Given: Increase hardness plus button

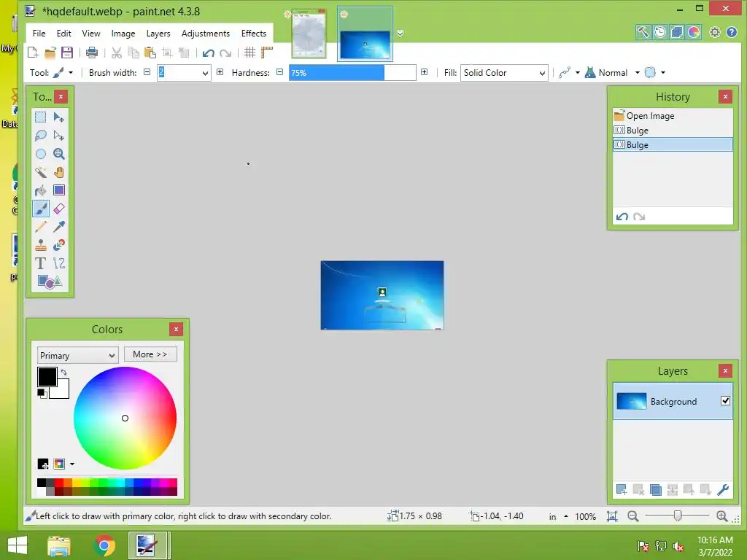Looking at the screenshot, I should pos(424,72).
